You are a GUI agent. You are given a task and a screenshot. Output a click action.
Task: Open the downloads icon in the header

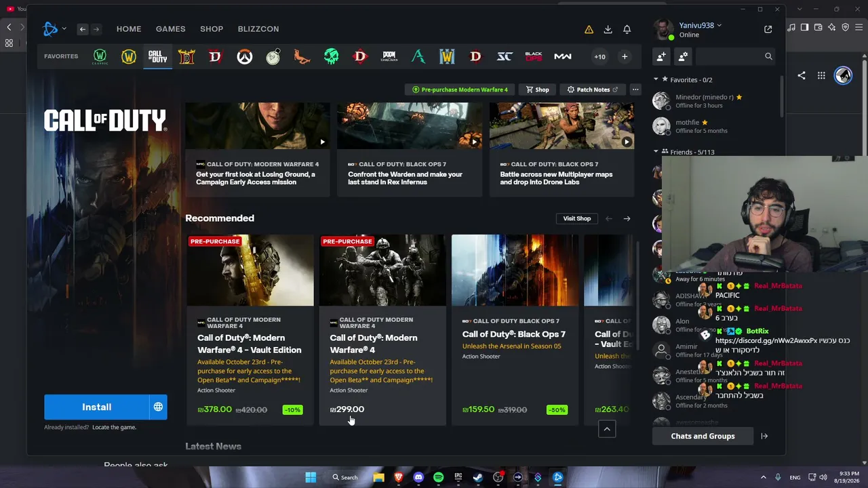click(x=608, y=29)
